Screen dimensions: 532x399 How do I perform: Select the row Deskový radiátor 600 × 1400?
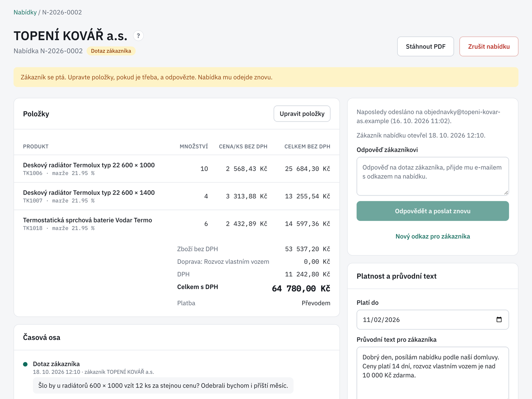click(177, 196)
